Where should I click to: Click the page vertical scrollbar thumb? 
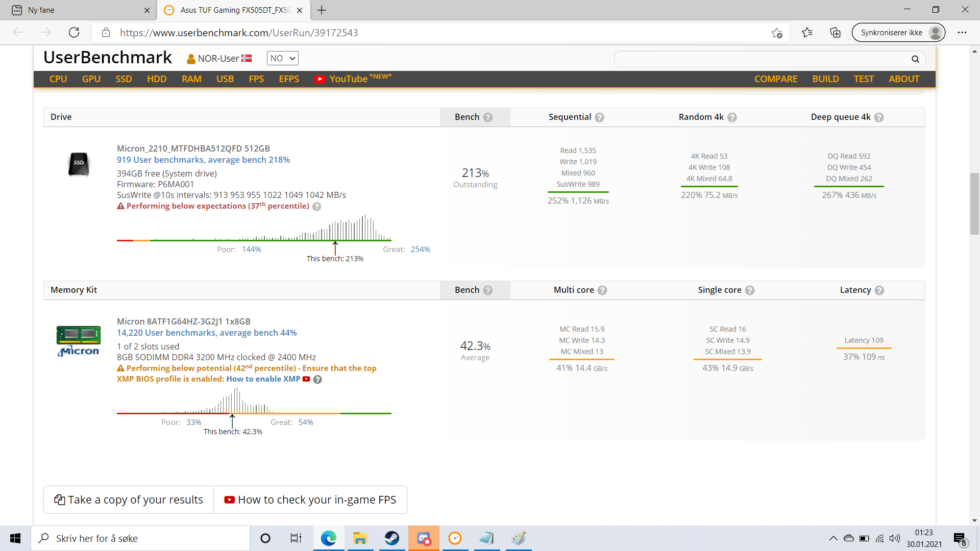[975, 204]
